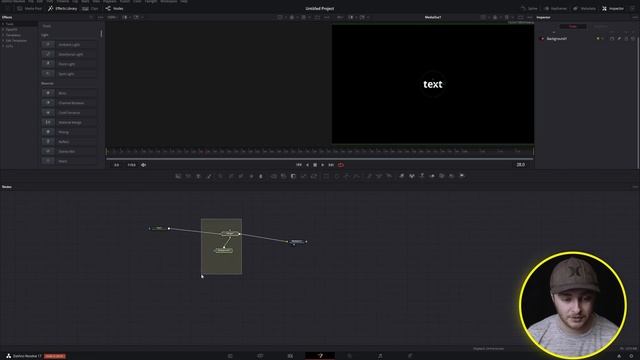Switch to Modifiers tab in Inspector
The image size is (640, 360).
(600, 26)
